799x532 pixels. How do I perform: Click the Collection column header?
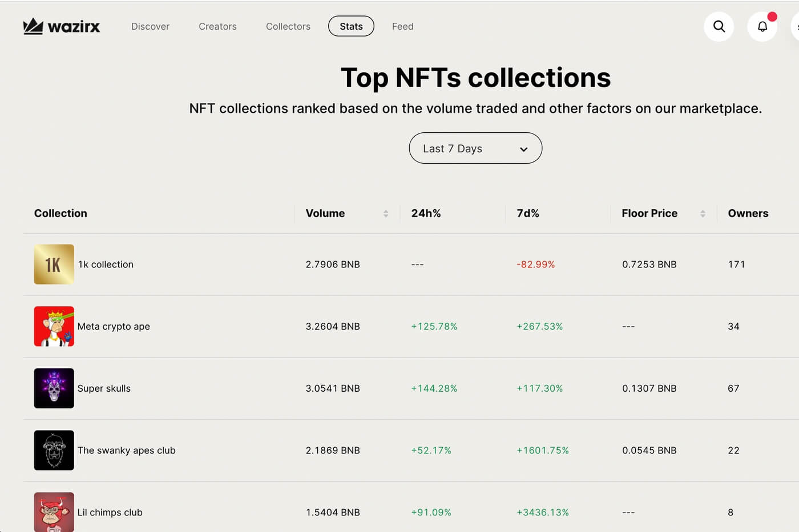pyautogui.click(x=60, y=213)
